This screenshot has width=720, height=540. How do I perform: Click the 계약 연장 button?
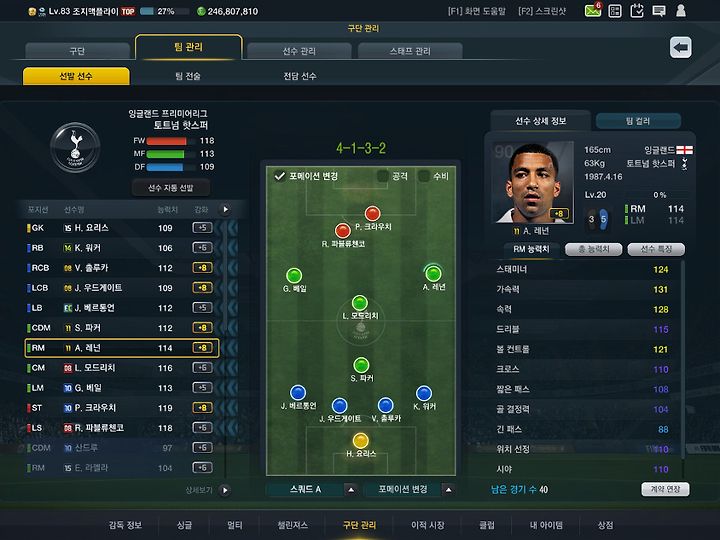665,489
